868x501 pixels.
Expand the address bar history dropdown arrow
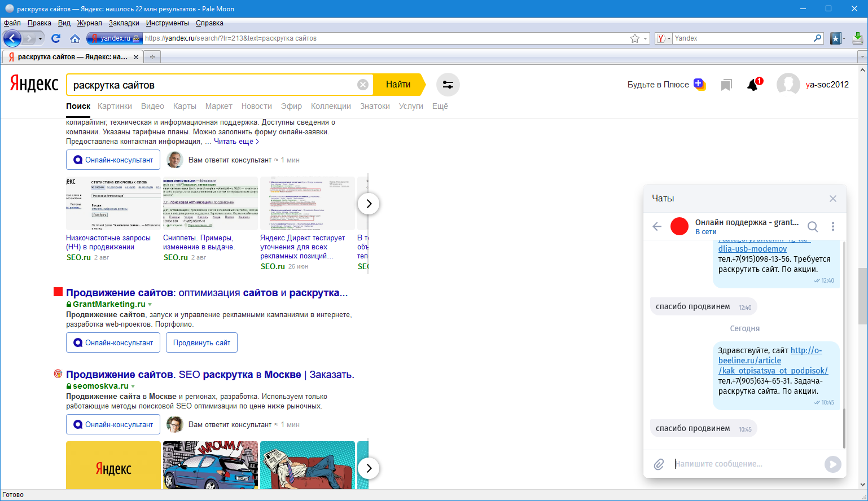(x=646, y=38)
